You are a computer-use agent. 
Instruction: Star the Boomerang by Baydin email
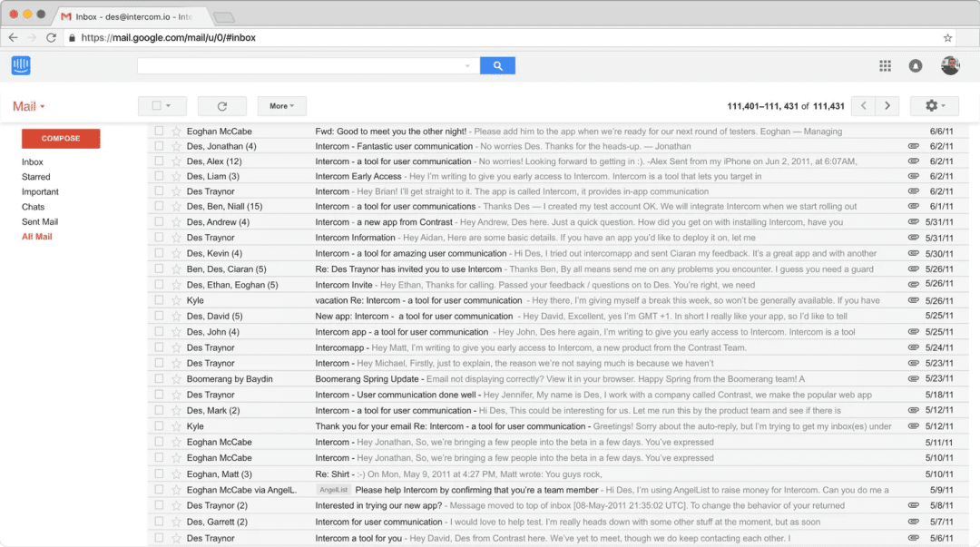click(x=176, y=379)
